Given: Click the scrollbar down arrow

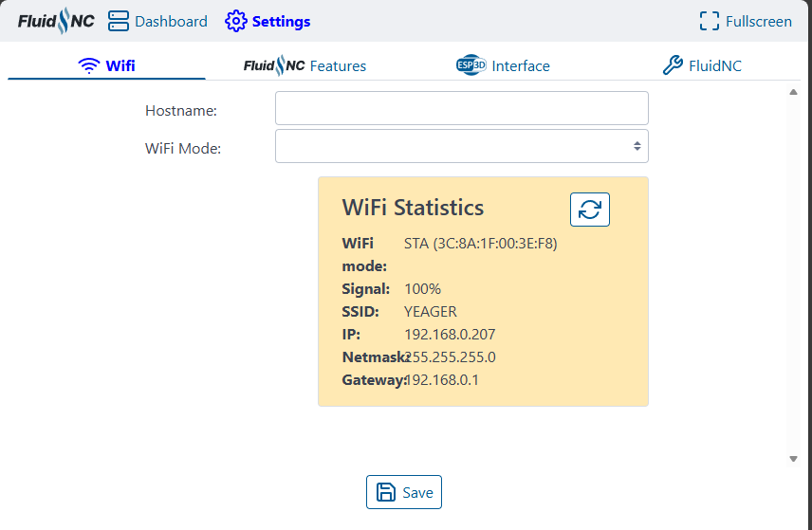Looking at the screenshot, I should click(x=793, y=459).
